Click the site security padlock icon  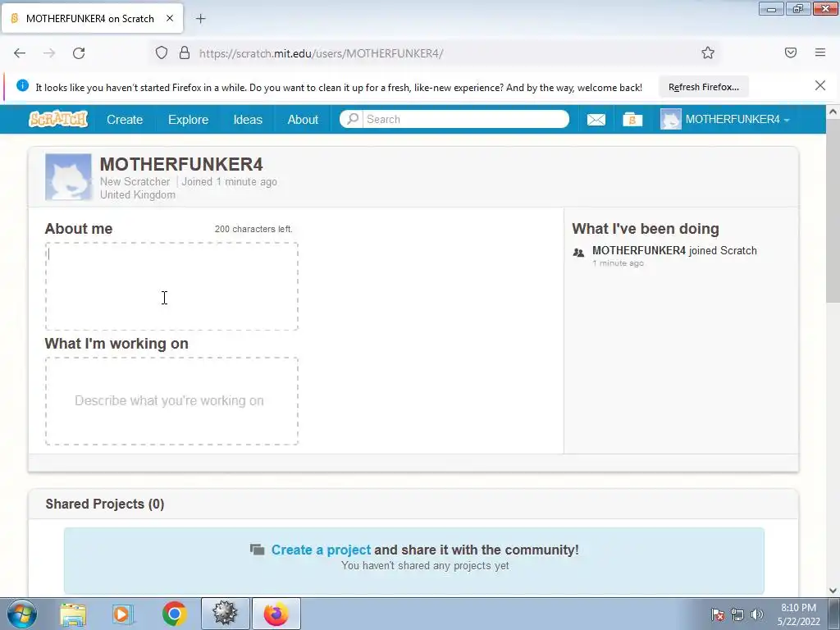point(185,53)
